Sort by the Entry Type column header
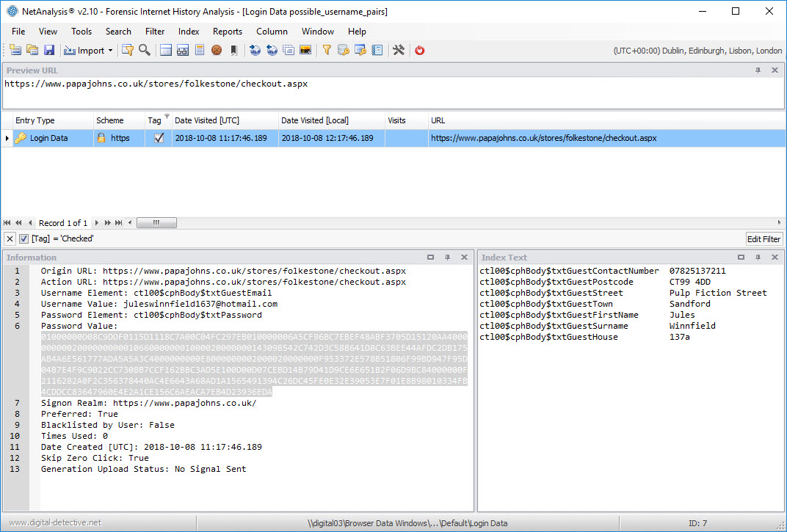The height and width of the screenshot is (532, 787). [x=53, y=120]
